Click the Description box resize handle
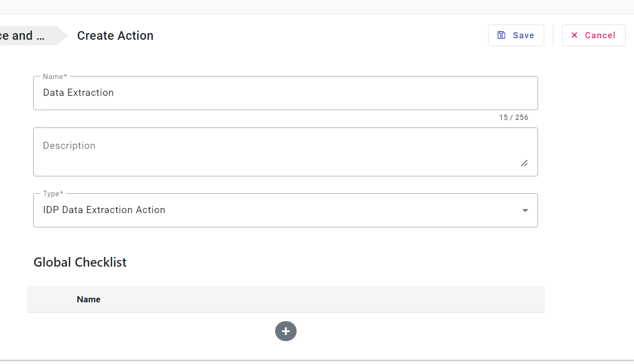 pos(524,163)
